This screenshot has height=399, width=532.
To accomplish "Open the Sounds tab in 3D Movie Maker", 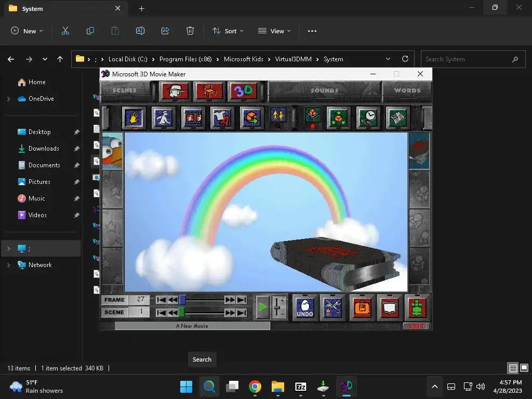I will tap(324, 91).
